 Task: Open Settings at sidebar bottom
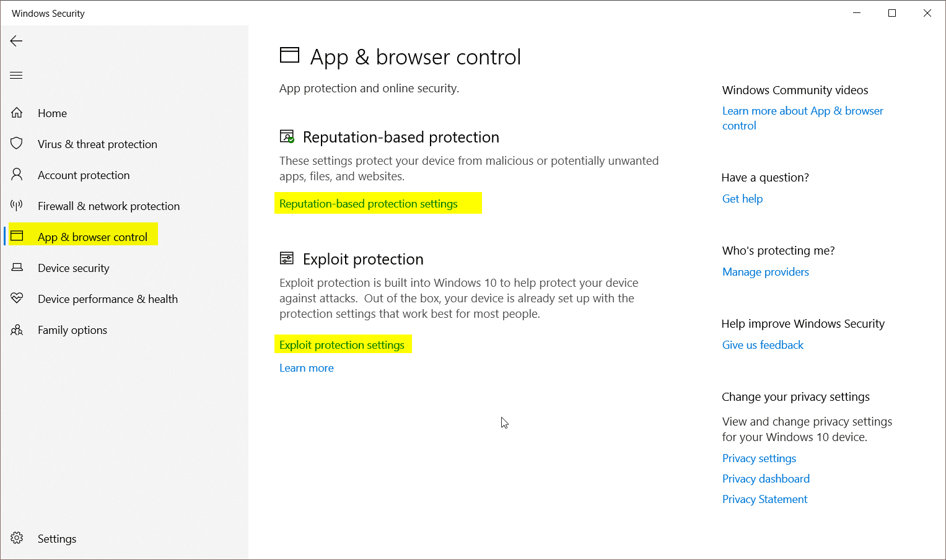pos(57,539)
